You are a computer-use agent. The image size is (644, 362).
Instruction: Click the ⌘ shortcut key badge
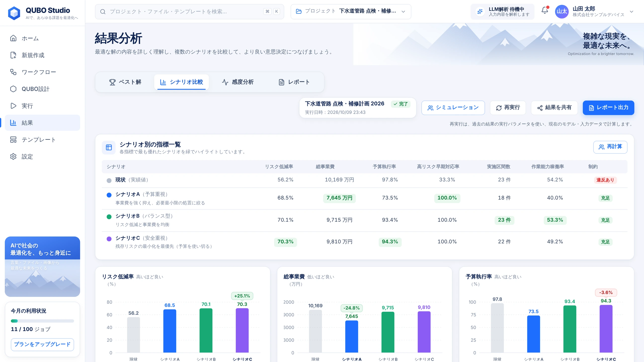pyautogui.click(x=267, y=11)
